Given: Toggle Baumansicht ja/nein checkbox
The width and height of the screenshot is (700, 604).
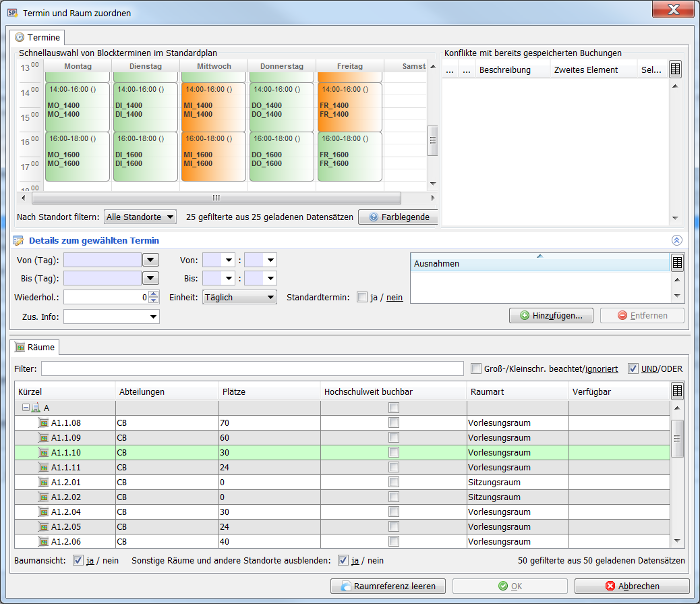Looking at the screenshot, I should (78, 560).
